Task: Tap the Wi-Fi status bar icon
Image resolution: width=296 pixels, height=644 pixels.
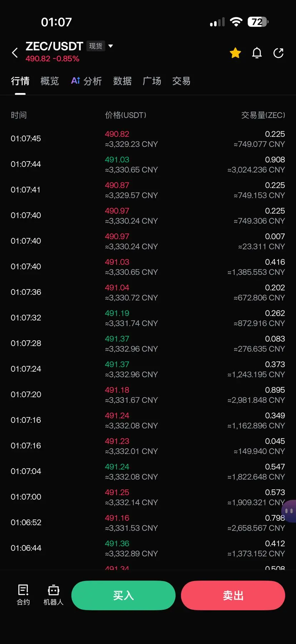Action: [236, 22]
